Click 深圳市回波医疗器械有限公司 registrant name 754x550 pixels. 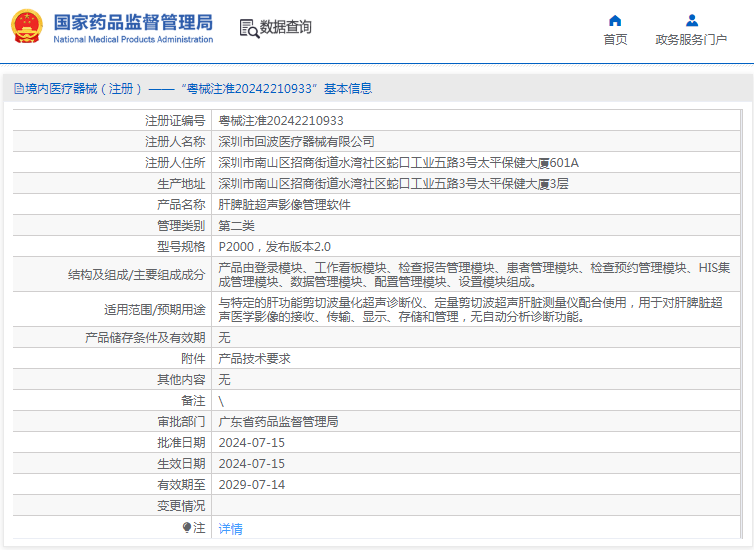coord(296,141)
